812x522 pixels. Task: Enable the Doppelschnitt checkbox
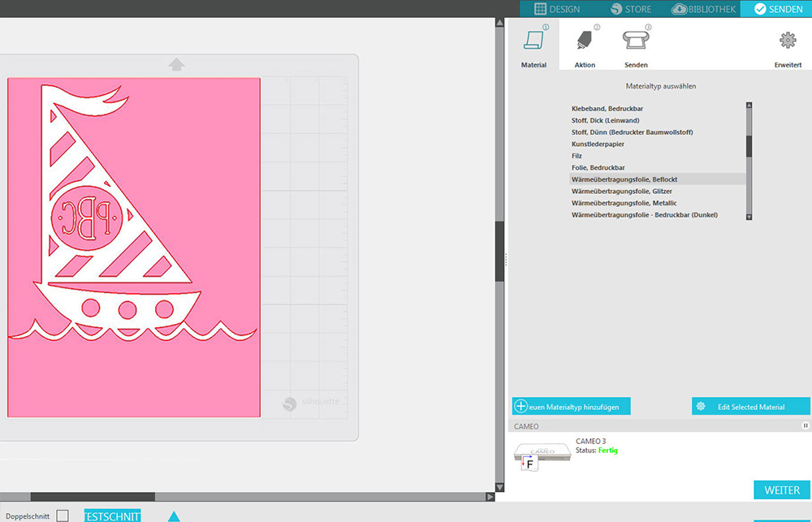tap(63, 516)
